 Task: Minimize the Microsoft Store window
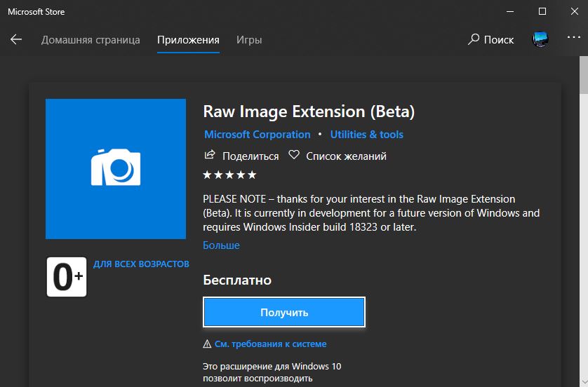(510, 12)
